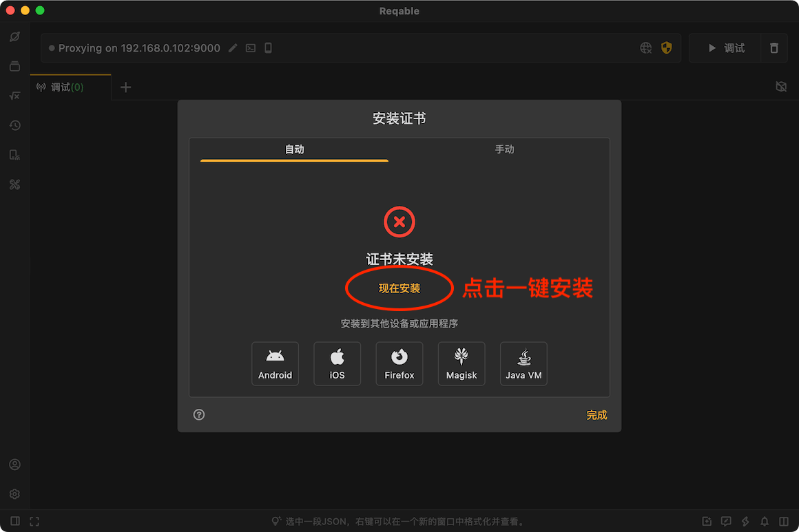Click the trash clear icon in the top bar
The image size is (799, 532).
[774, 48]
